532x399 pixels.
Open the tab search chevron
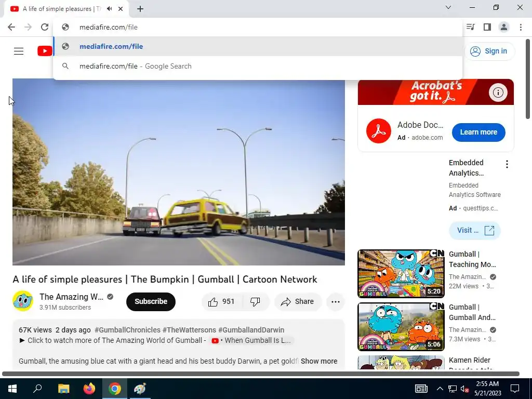click(448, 7)
